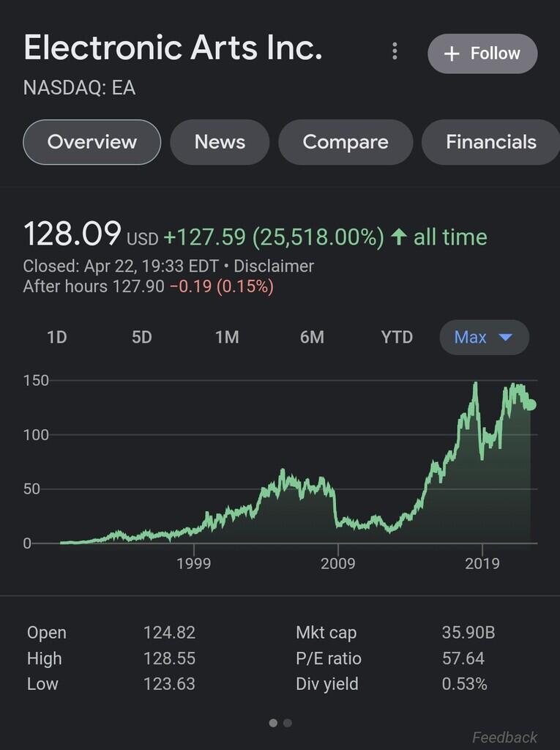Open the Compare tab
Image resolution: width=560 pixels, height=750 pixels.
point(346,142)
